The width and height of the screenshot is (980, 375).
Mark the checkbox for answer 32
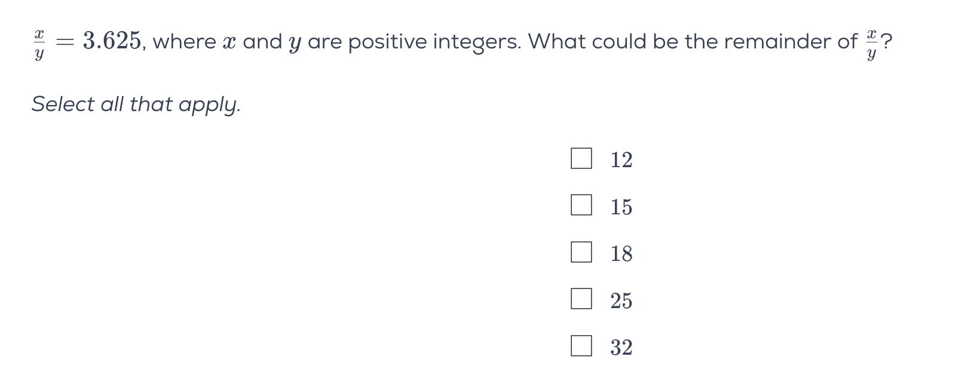(581, 346)
